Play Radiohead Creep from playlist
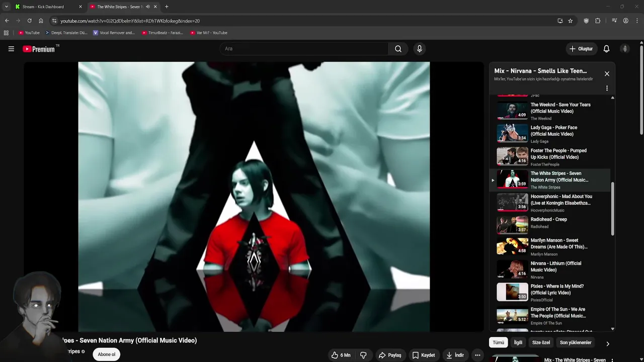This screenshot has height=362, width=644. [x=550, y=226]
